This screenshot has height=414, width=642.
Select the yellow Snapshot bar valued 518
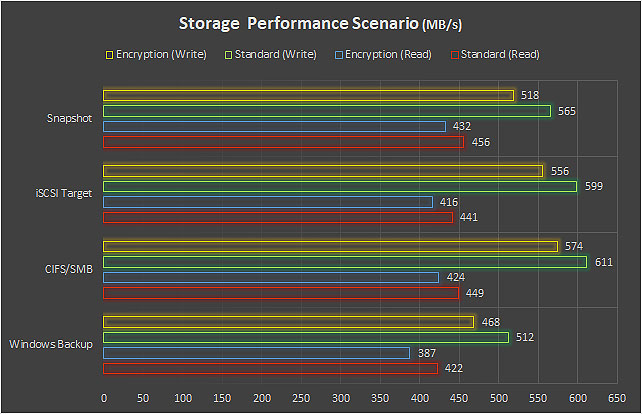[x=308, y=95]
